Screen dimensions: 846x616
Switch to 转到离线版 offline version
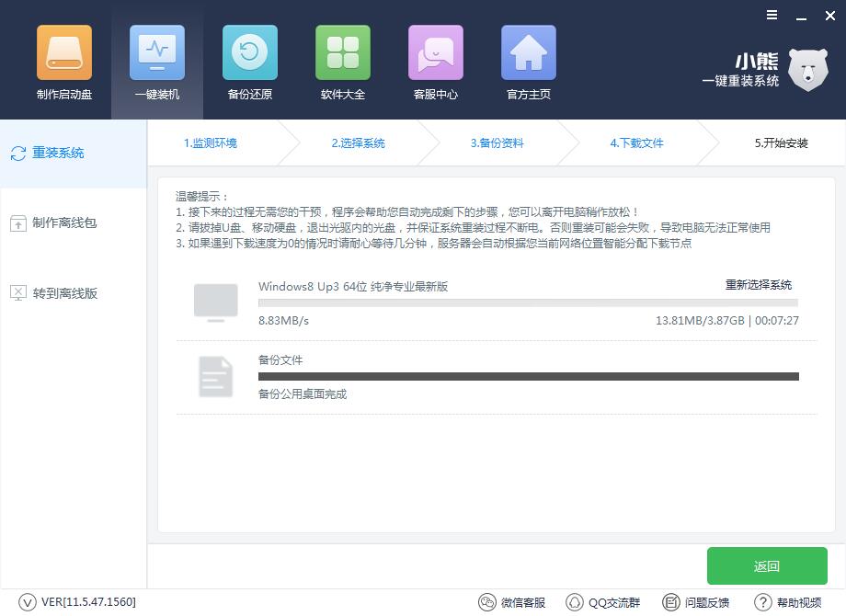53,292
